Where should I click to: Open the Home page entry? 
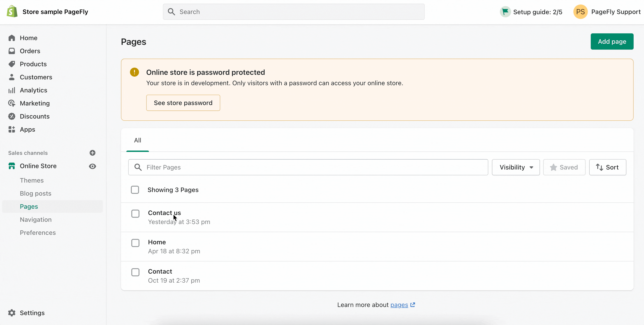point(157,242)
